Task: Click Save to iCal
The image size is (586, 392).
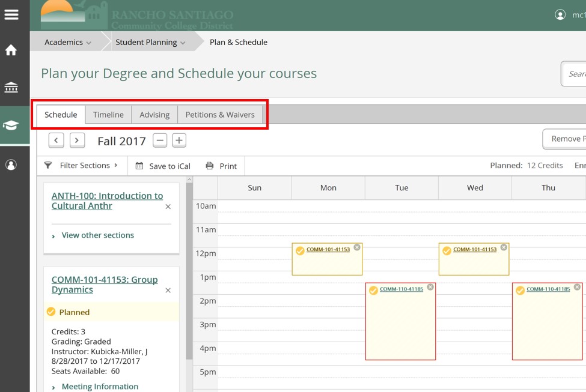Action: (163, 166)
